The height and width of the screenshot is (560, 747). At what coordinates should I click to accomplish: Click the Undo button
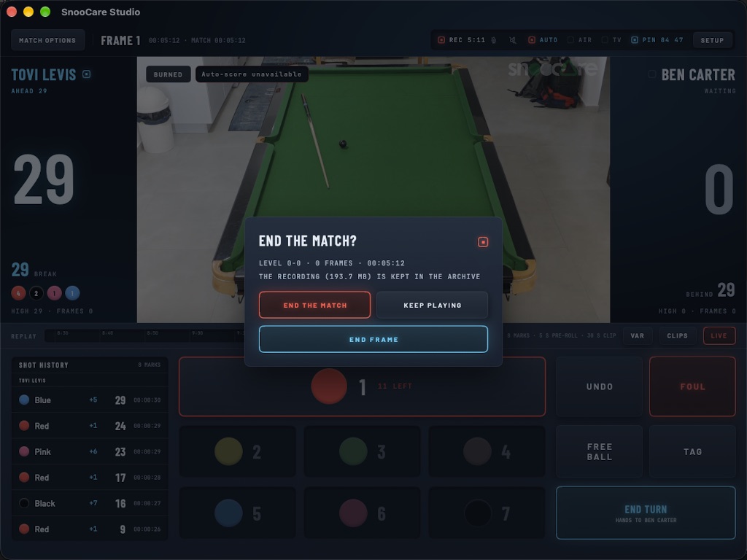click(x=600, y=386)
